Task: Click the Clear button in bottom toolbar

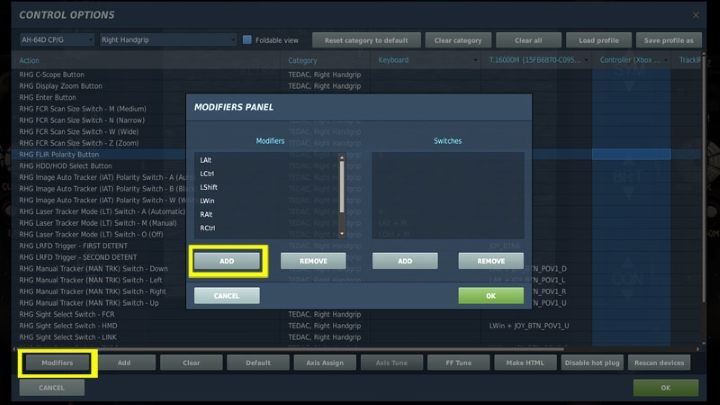Action: click(191, 363)
